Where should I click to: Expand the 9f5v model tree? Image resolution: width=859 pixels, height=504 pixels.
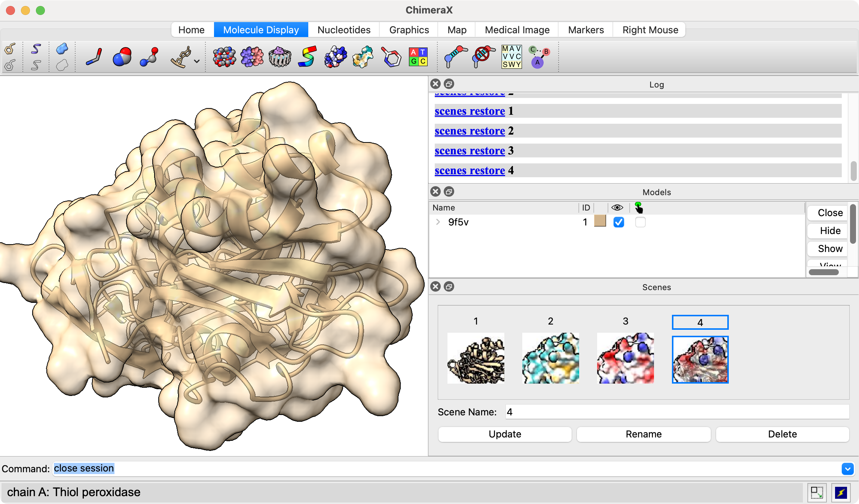(438, 222)
